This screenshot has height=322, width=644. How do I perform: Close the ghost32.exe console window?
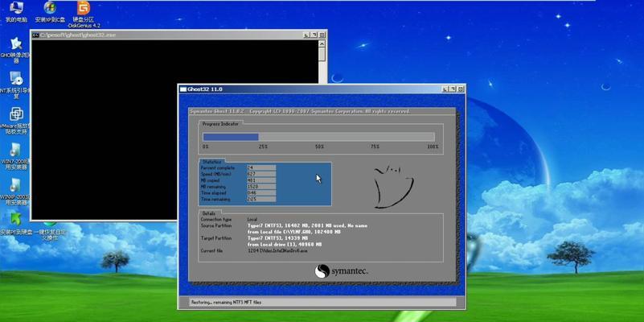321,35
